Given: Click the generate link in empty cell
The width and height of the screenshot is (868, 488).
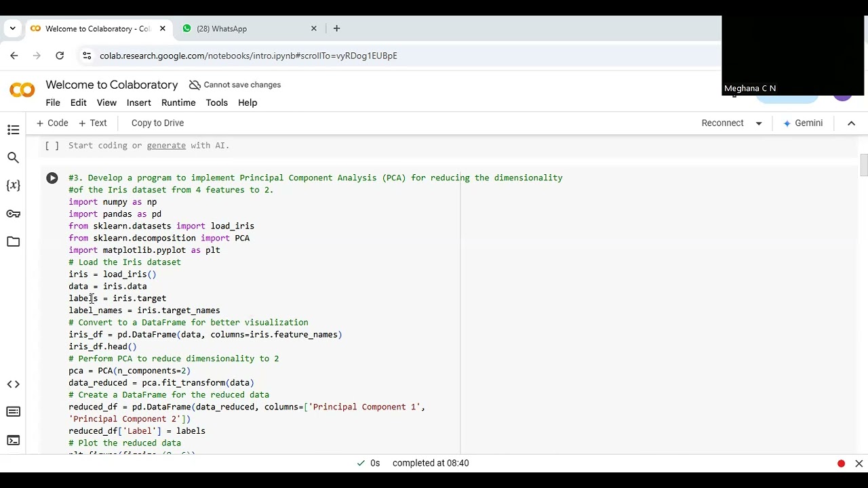Looking at the screenshot, I should tap(166, 146).
